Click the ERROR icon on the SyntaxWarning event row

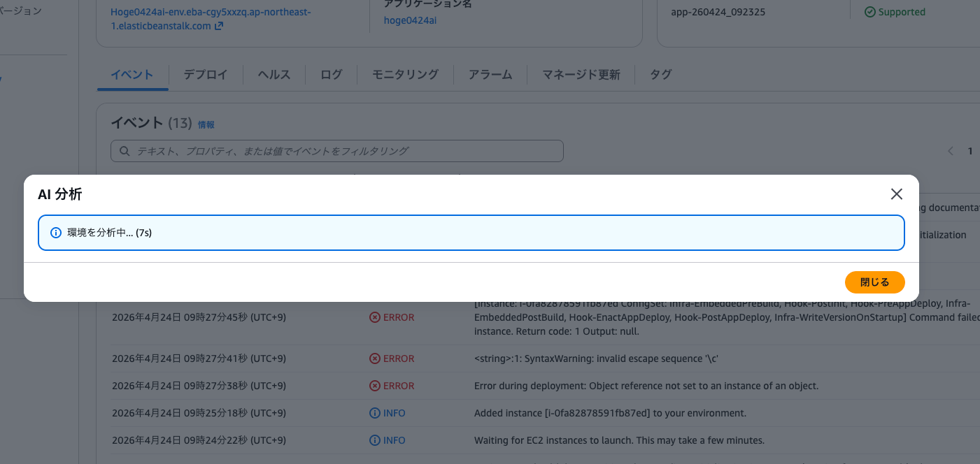[374, 358]
